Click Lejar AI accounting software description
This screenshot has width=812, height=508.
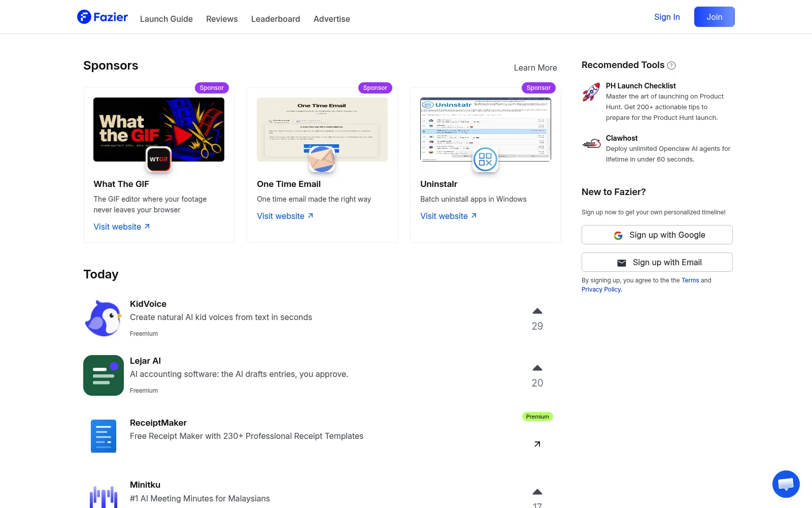239,374
